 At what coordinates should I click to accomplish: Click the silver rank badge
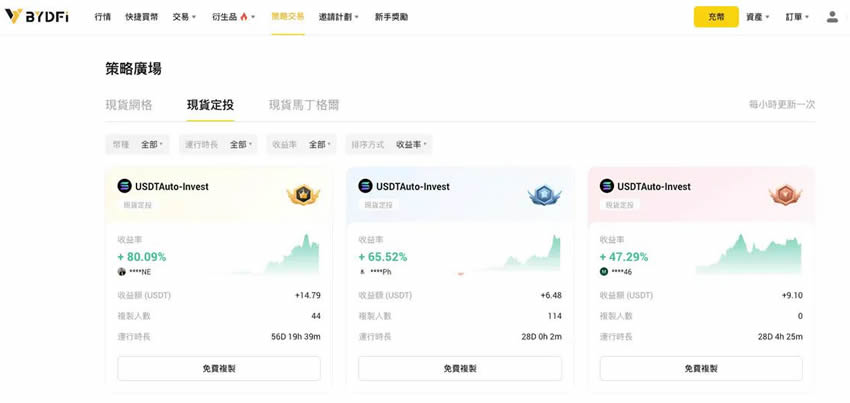[x=544, y=195]
